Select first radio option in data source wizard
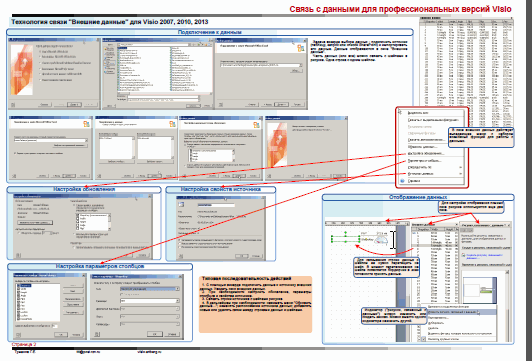This screenshot has width=532, height=361. point(40,51)
